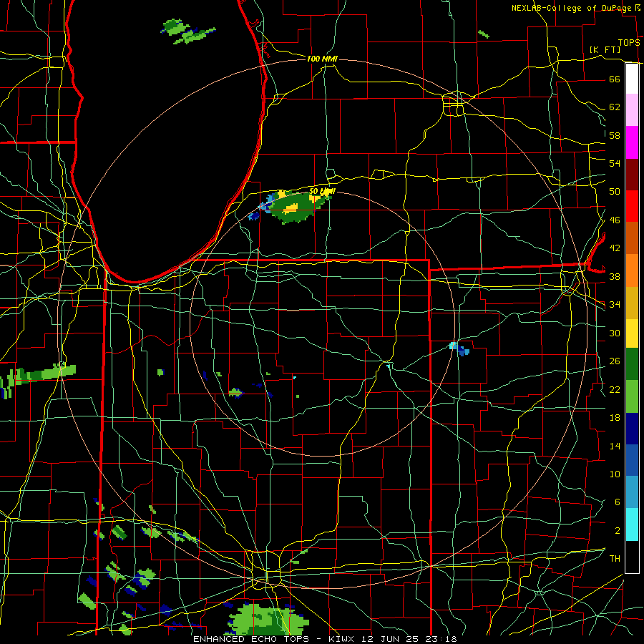
Task: Select the white swatch in the tops legend
Action: tap(632, 79)
